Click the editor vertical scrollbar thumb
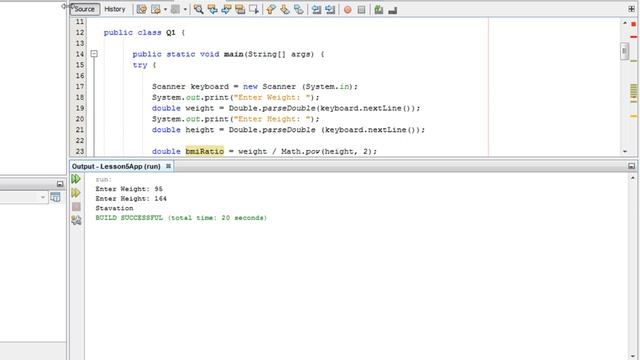 (x=624, y=51)
